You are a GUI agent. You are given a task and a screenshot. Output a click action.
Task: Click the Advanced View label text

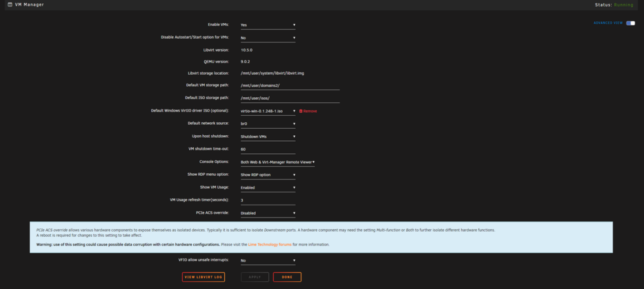click(x=609, y=23)
